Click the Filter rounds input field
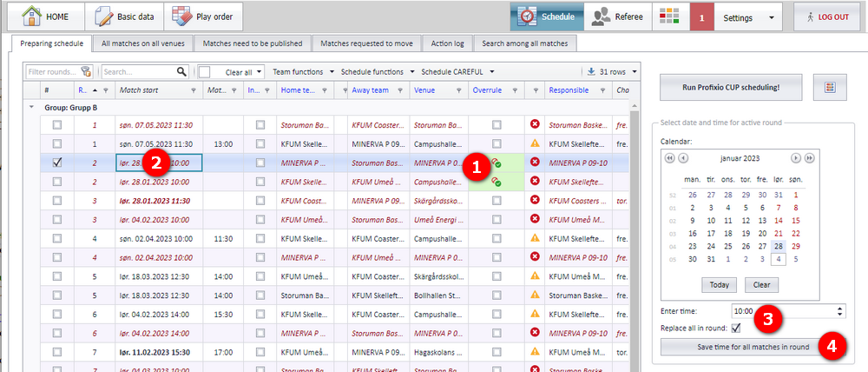 (x=53, y=71)
